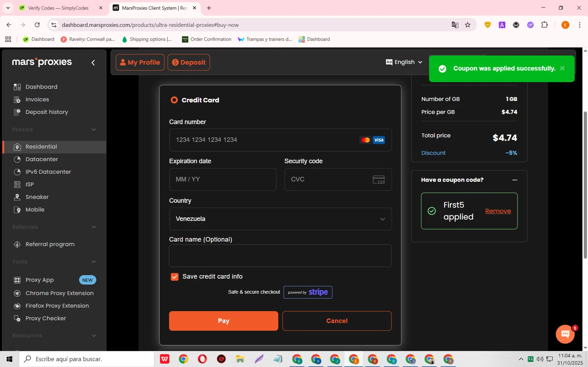588x367 pixels.
Task: Open Referral program page
Action: pyautogui.click(x=50, y=244)
